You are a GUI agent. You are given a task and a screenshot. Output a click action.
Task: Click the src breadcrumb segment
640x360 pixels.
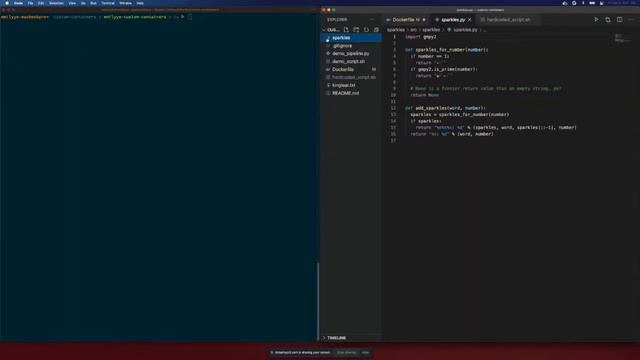pyautogui.click(x=413, y=30)
